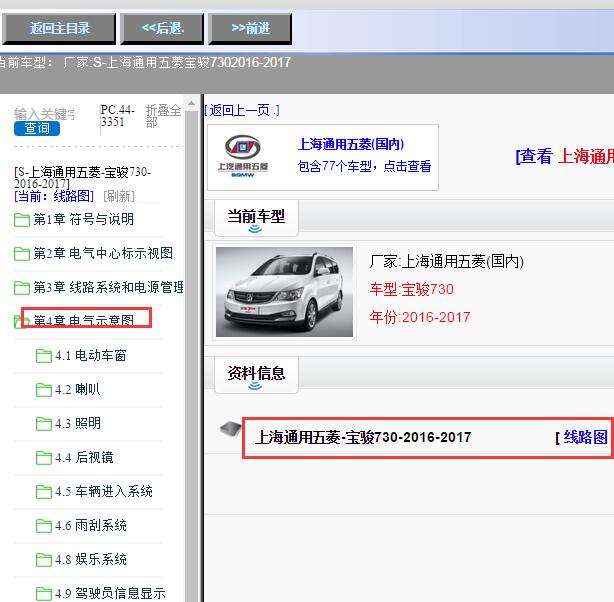
Task: Click 折叠全部 to collapse the tree
Action: pyautogui.click(x=163, y=116)
